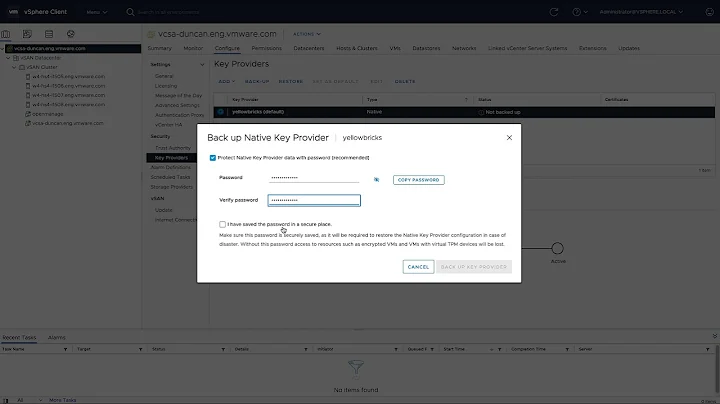Screen dimensions: 720x404
Task: Switch to the Updates tab
Action: [629, 48]
